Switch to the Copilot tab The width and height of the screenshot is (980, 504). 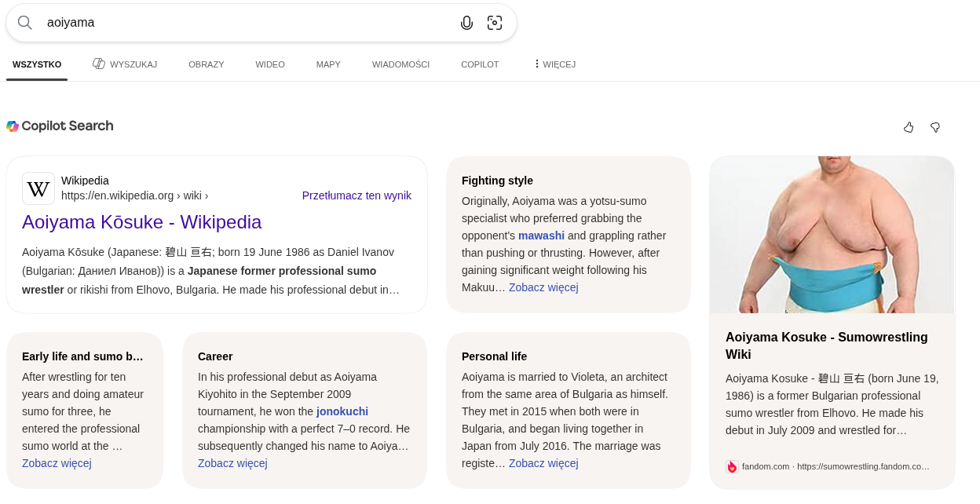click(x=480, y=64)
